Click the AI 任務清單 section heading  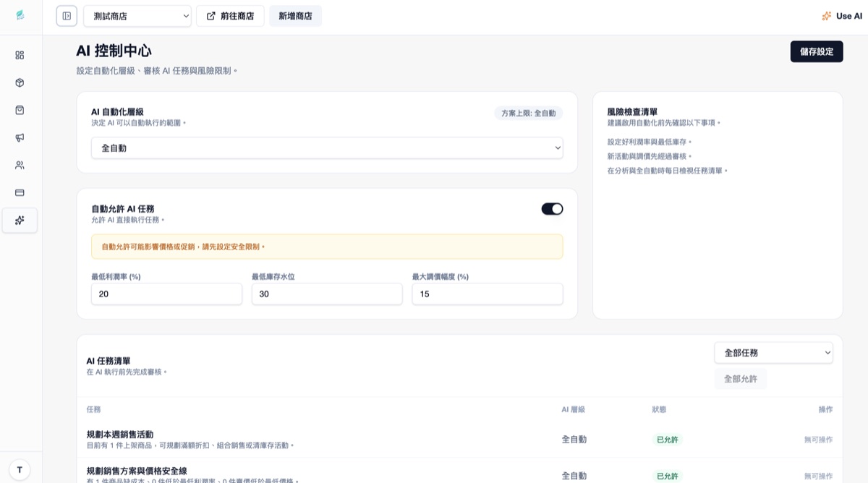[x=109, y=361]
